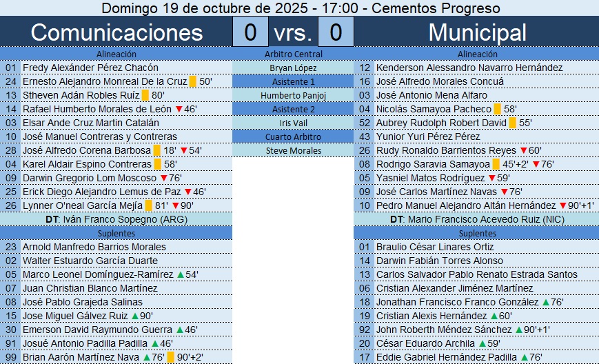Click the DT Mario Francisco Acevedo Ruiz row
Viewport: 599px width, 364px height.
click(x=476, y=219)
